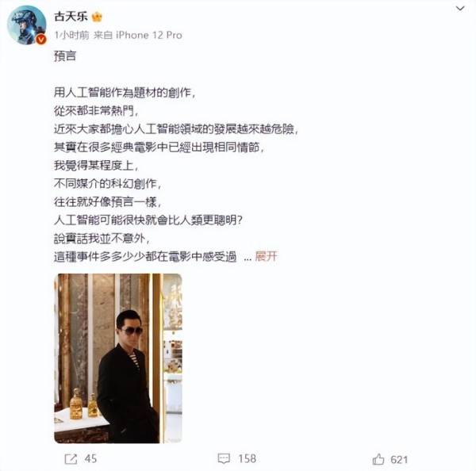Click the "iPhone 12 Pro" source link
The image size is (476, 471).
pyautogui.click(x=149, y=35)
